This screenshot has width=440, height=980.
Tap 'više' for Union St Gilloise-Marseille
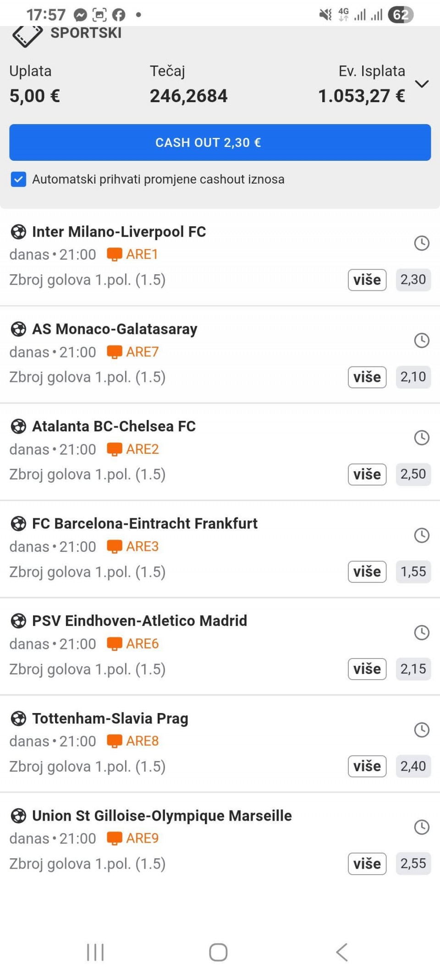click(367, 864)
